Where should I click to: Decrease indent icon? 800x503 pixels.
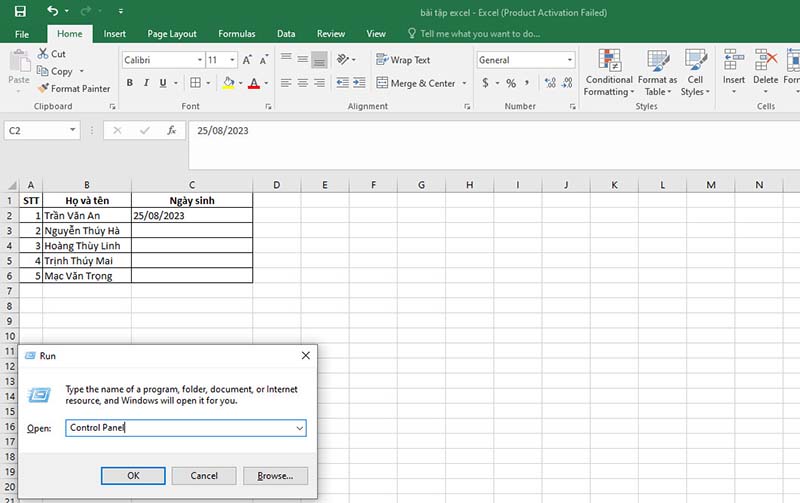[343, 83]
